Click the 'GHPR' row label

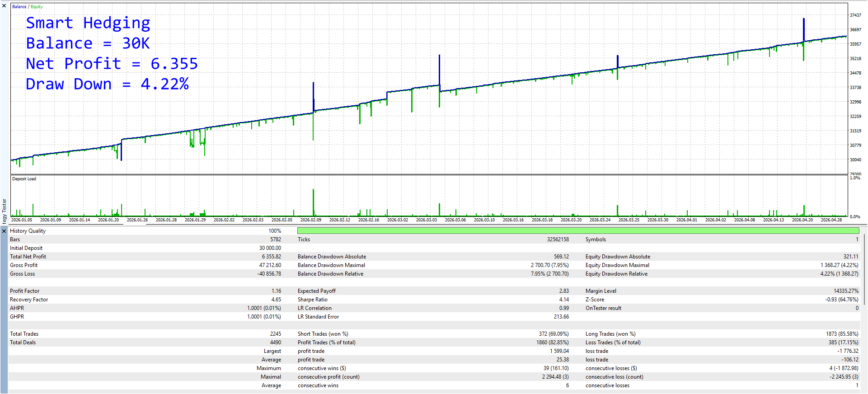coord(17,317)
